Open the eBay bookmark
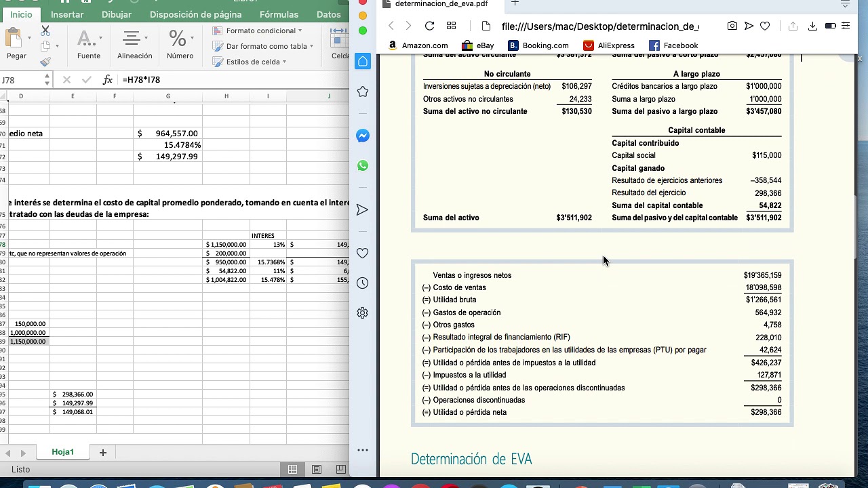This screenshot has height=488, width=868. pyautogui.click(x=478, y=45)
